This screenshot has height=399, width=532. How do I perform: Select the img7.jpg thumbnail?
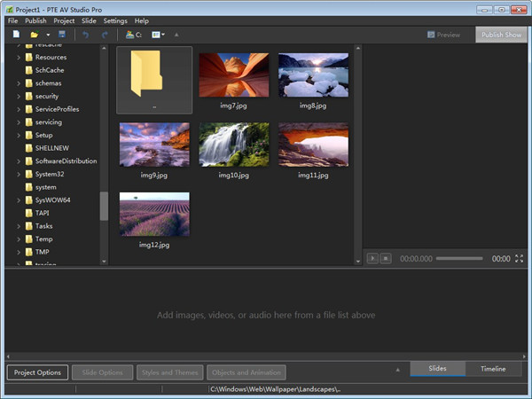coord(234,75)
